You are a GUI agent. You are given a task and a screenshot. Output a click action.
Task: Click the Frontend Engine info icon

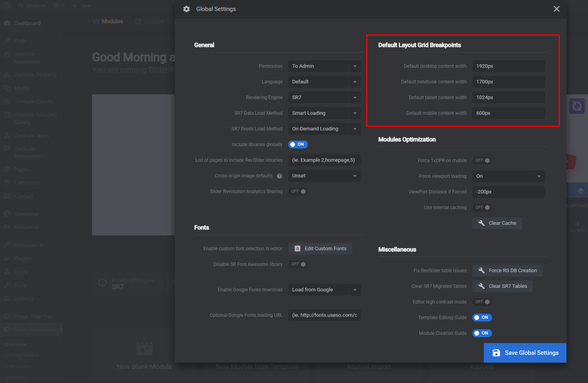pyautogui.click(x=103, y=283)
